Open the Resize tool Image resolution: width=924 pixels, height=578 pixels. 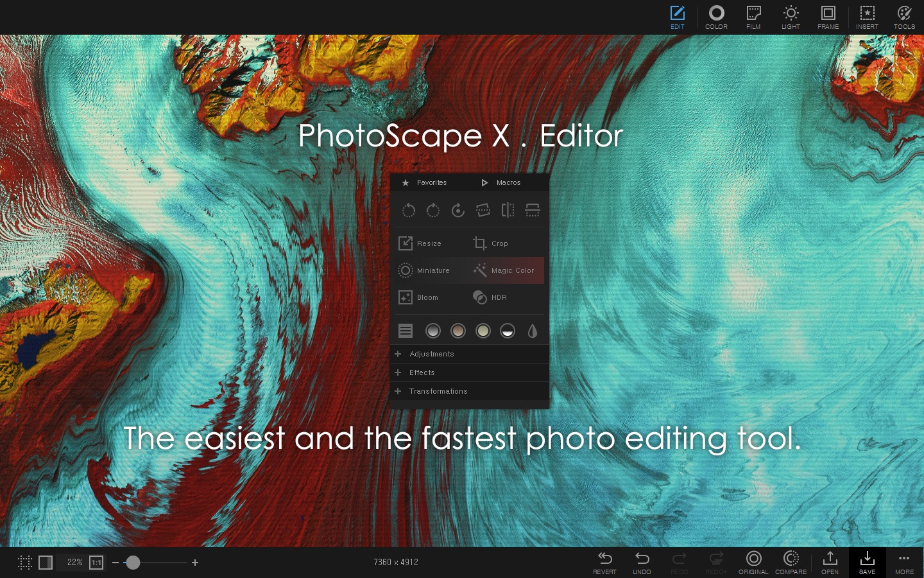[420, 243]
